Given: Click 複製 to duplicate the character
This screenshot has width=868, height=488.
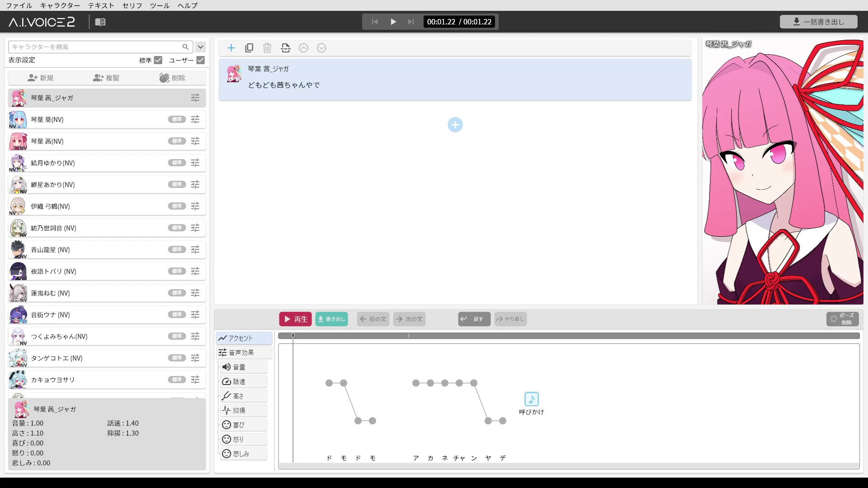Looking at the screenshot, I should click(106, 78).
